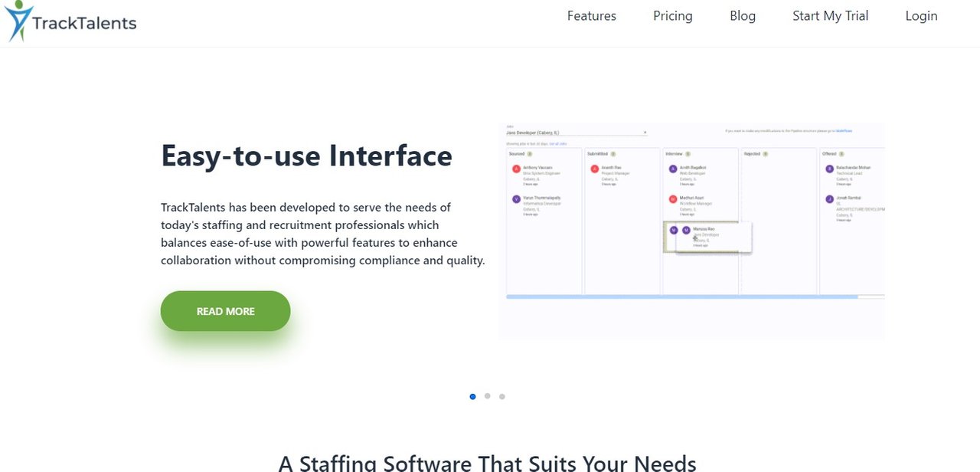Click the TrackTalents description paragraph

(323, 234)
